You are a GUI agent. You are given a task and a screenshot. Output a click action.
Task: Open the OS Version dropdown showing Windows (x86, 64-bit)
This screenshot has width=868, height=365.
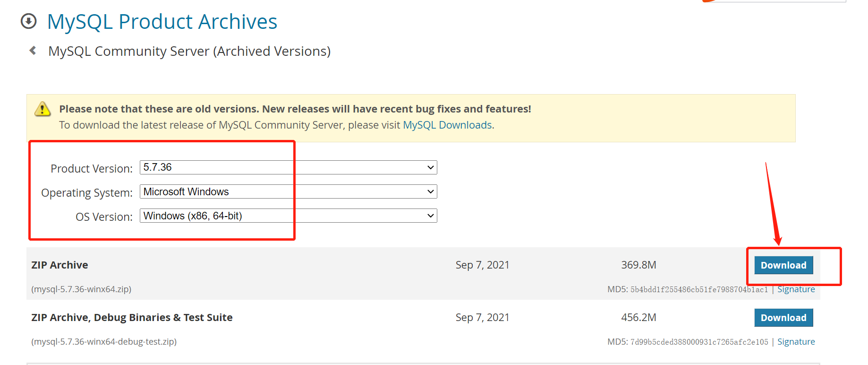click(289, 216)
